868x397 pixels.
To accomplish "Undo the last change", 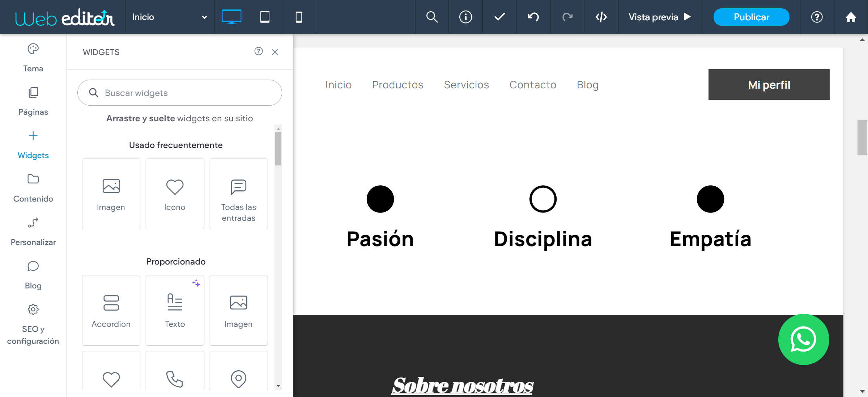I will 533,17.
